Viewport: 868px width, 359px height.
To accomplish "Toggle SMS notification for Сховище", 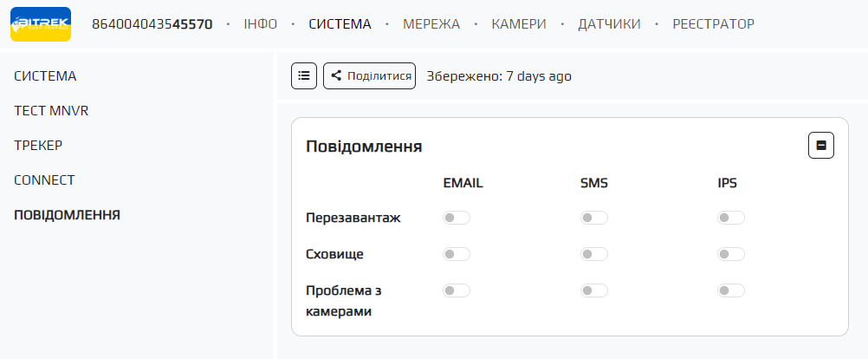I will pos(593,254).
